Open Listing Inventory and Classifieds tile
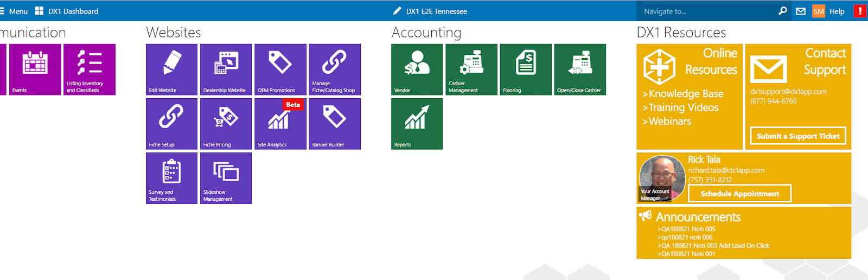868x280 pixels. tap(90, 69)
